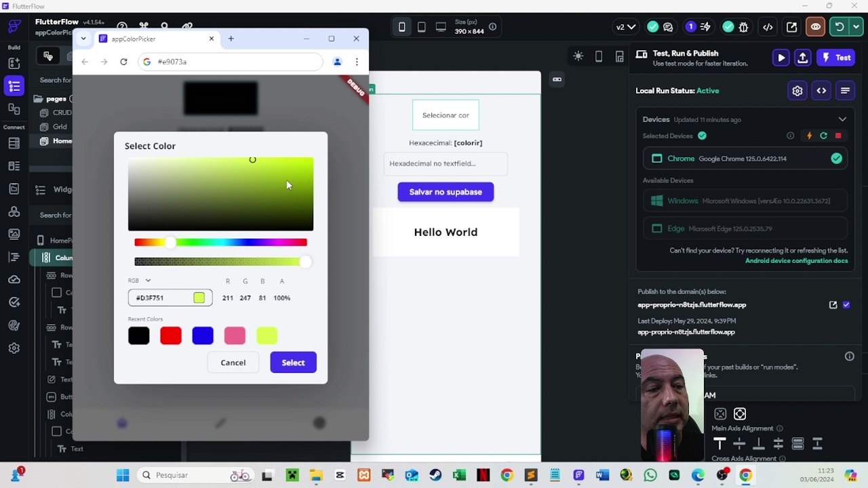Open Chrome three-dot menu

pos(357,62)
